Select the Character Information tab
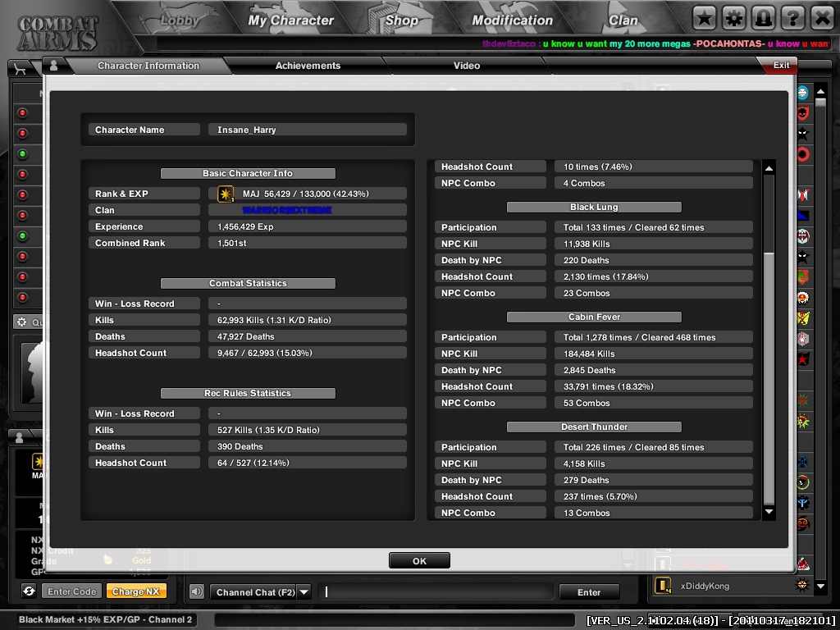Image resolution: width=840 pixels, height=630 pixels. pos(148,66)
